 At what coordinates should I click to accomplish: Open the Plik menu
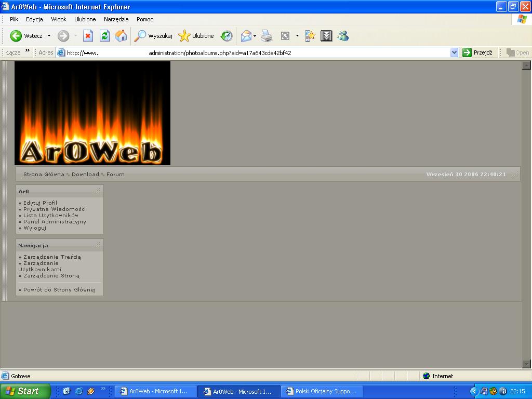point(14,19)
